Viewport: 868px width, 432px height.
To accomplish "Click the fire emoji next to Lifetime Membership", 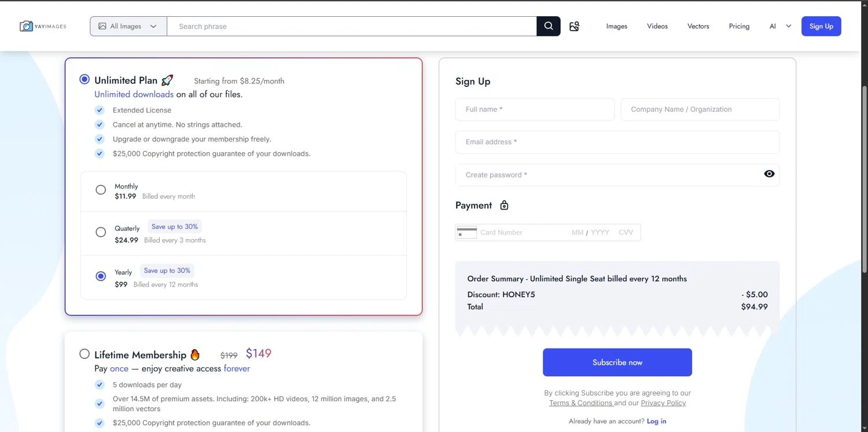I will (195, 354).
